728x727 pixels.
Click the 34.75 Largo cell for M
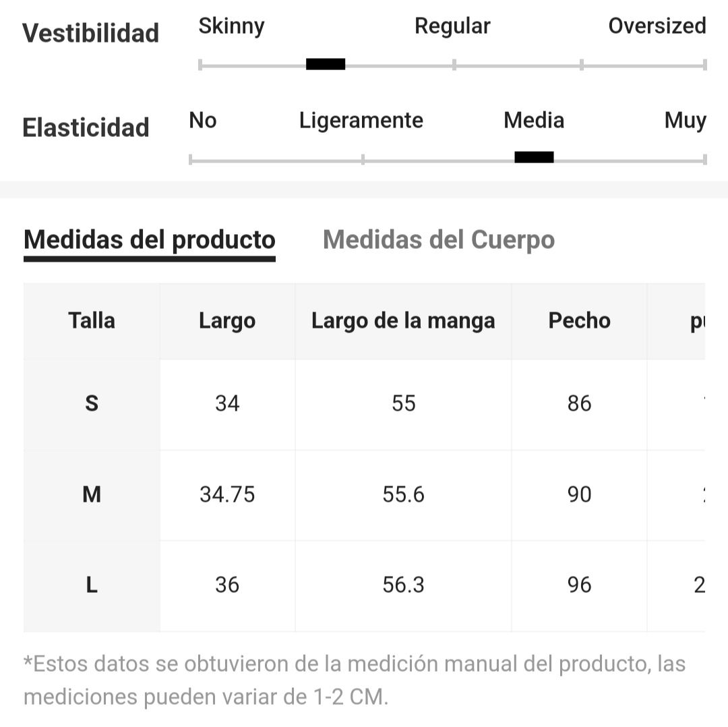(x=228, y=495)
